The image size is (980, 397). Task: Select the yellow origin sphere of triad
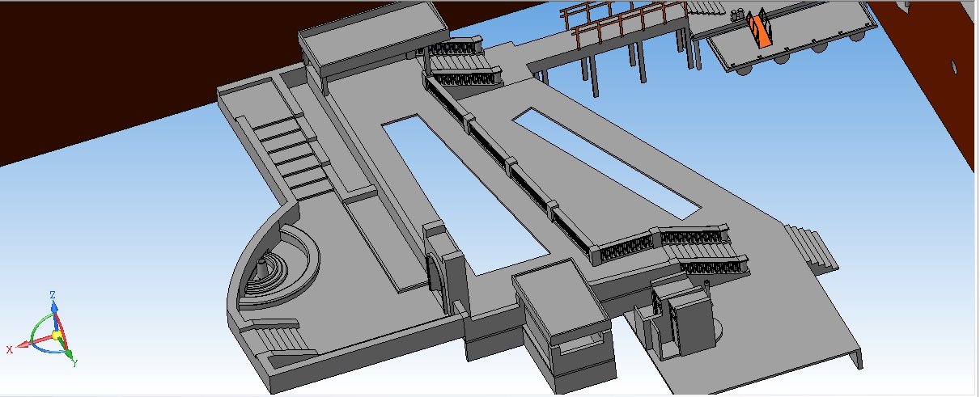[57, 335]
